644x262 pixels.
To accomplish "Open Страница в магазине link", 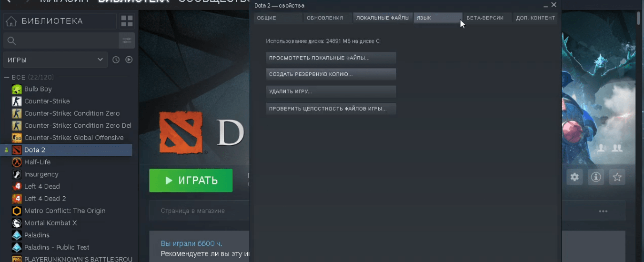I will click(x=193, y=211).
